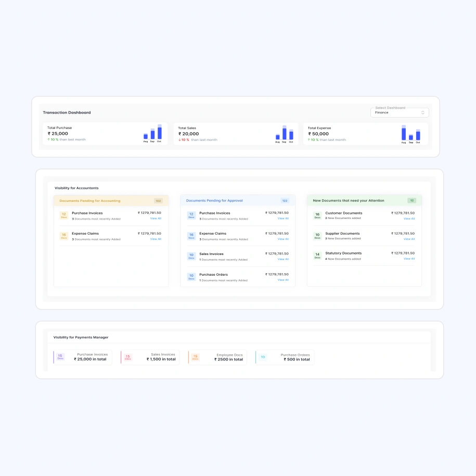Click the Total Purchase bar chart
This screenshot has width=476, height=476.
[152, 133]
